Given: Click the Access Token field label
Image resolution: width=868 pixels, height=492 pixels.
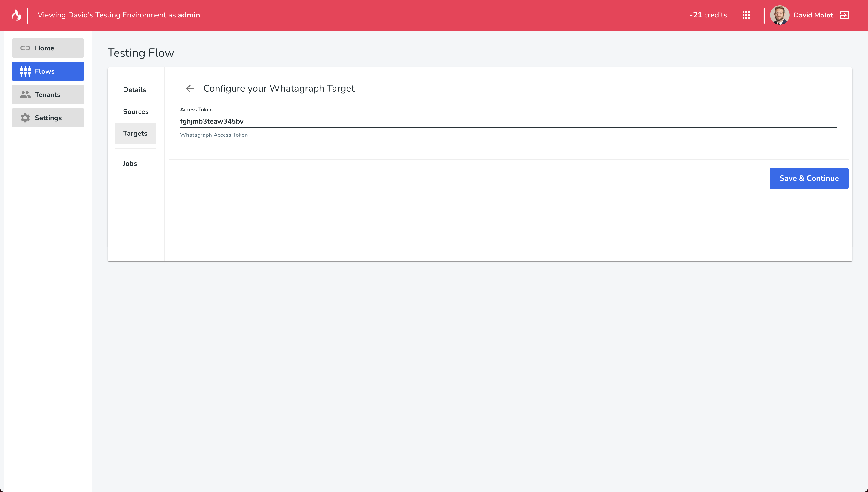Looking at the screenshot, I should click(x=196, y=110).
